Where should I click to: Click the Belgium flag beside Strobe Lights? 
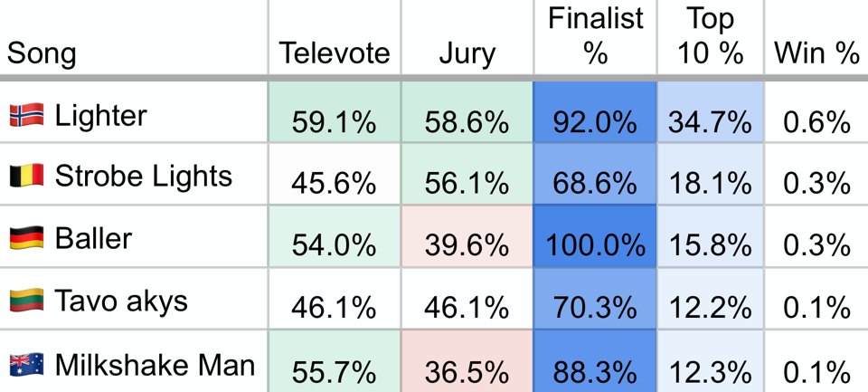(26, 177)
